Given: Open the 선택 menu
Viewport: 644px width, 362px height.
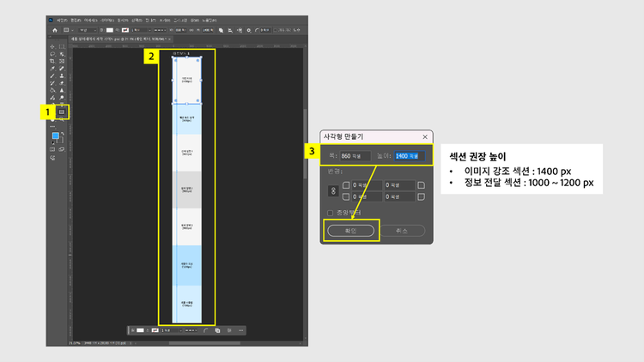Looking at the screenshot, I should click(x=137, y=20).
